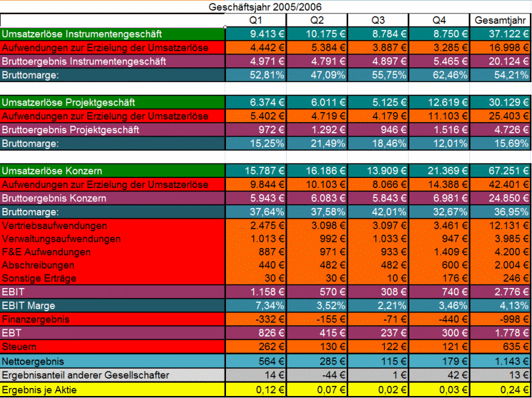Viewport: 532px width, 398px height.
Task: Select the cell showing 2.004 €
Action: (x=501, y=265)
